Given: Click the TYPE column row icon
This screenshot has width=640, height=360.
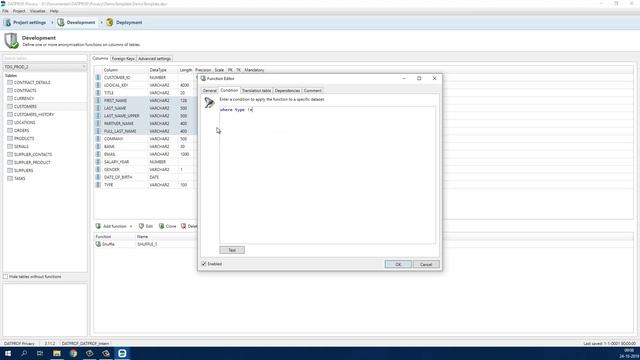Looking at the screenshot, I should pos(98,185).
